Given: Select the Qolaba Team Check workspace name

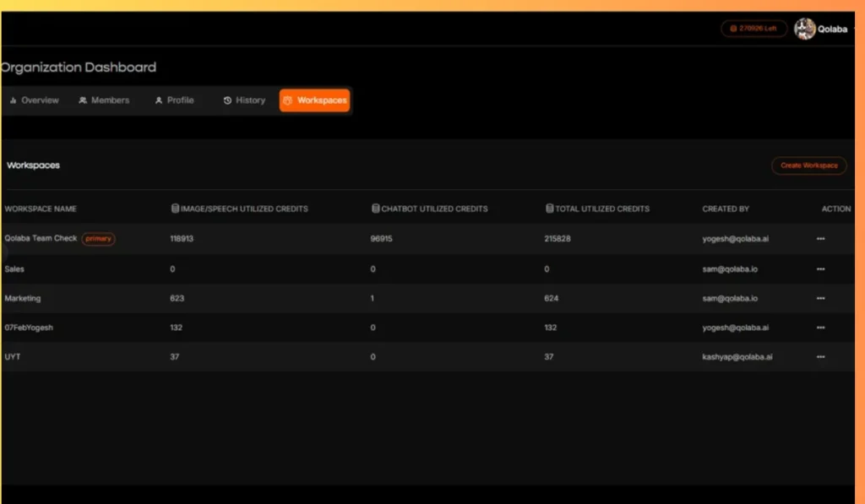Looking at the screenshot, I should (x=41, y=238).
